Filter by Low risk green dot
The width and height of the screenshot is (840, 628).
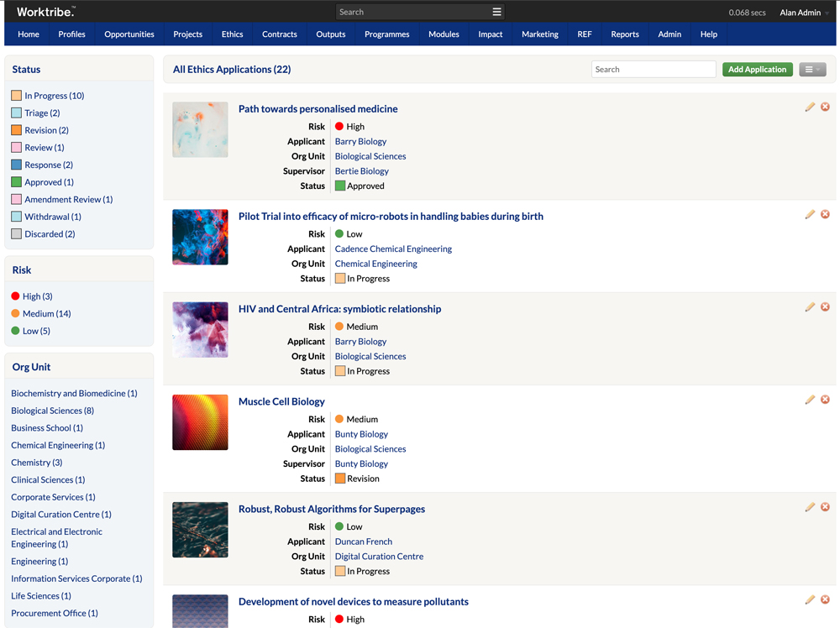point(15,331)
